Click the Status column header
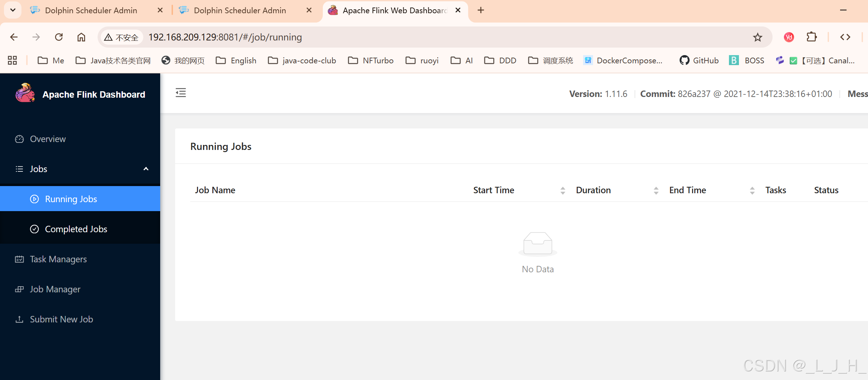Screen dimensions: 868x380 [826, 190]
